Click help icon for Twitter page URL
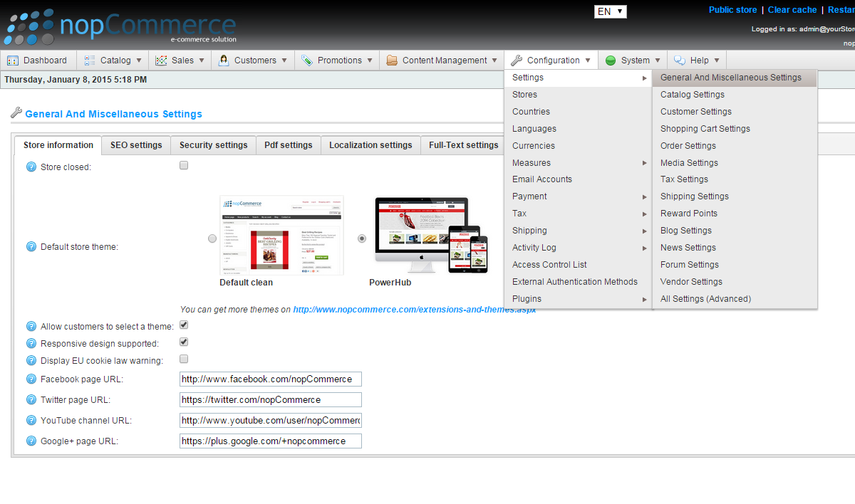 31,400
